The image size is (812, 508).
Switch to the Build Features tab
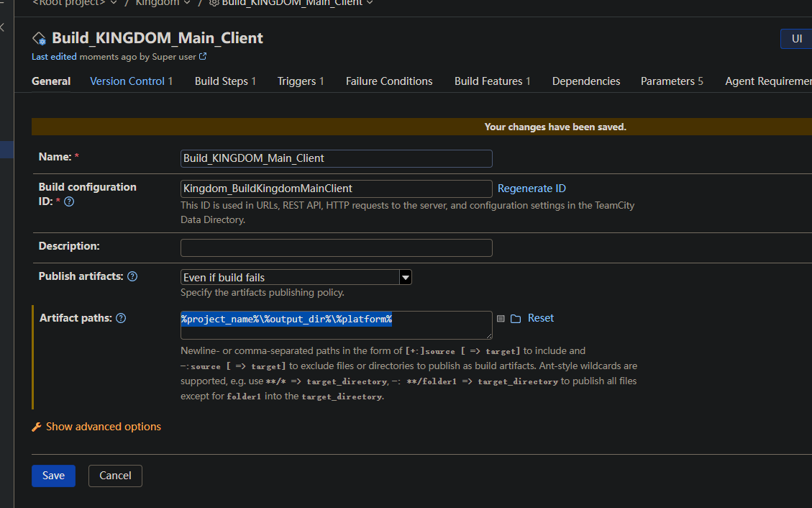492,81
